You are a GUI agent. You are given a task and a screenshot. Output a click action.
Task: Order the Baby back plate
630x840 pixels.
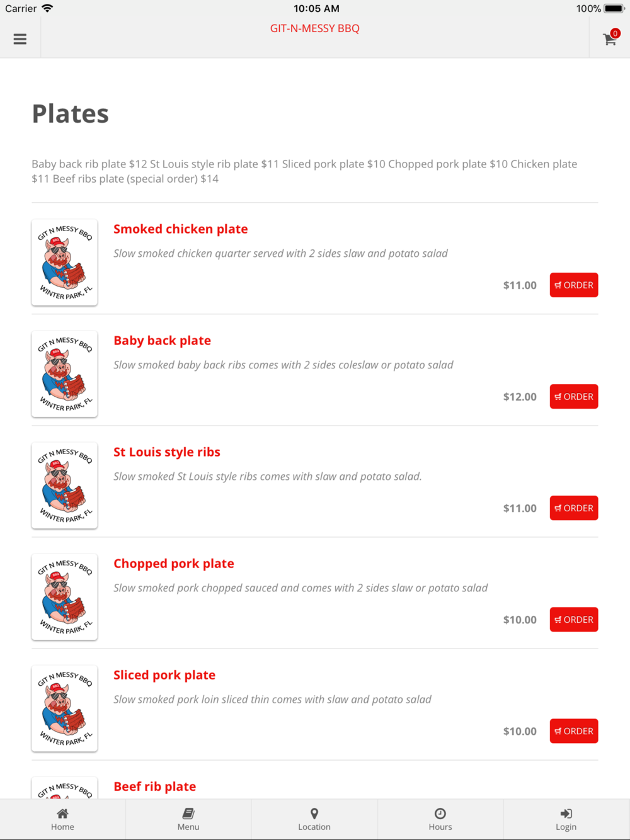pyautogui.click(x=574, y=397)
